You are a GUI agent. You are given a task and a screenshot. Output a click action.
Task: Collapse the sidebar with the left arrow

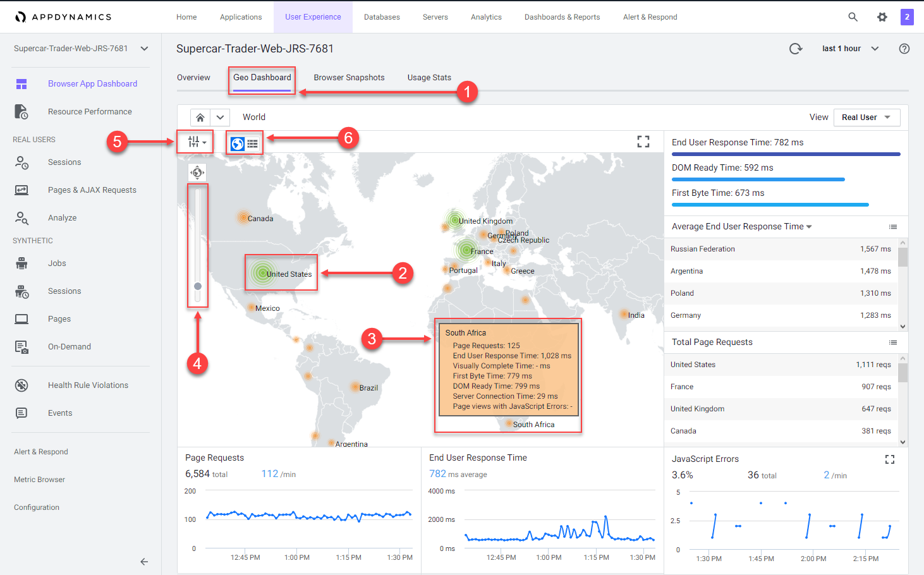(x=144, y=562)
